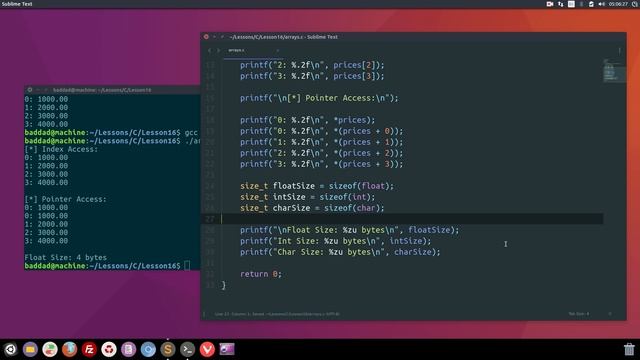The width and height of the screenshot is (640, 360).
Task: Open the Files manager from the dock
Action: pyautogui.click(x=30, y=349)
